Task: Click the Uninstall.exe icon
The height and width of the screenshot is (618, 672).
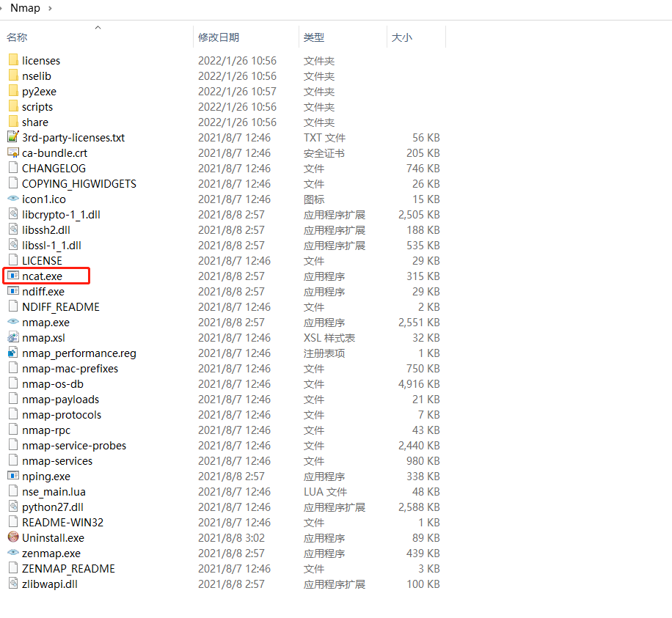Action: 13,537
